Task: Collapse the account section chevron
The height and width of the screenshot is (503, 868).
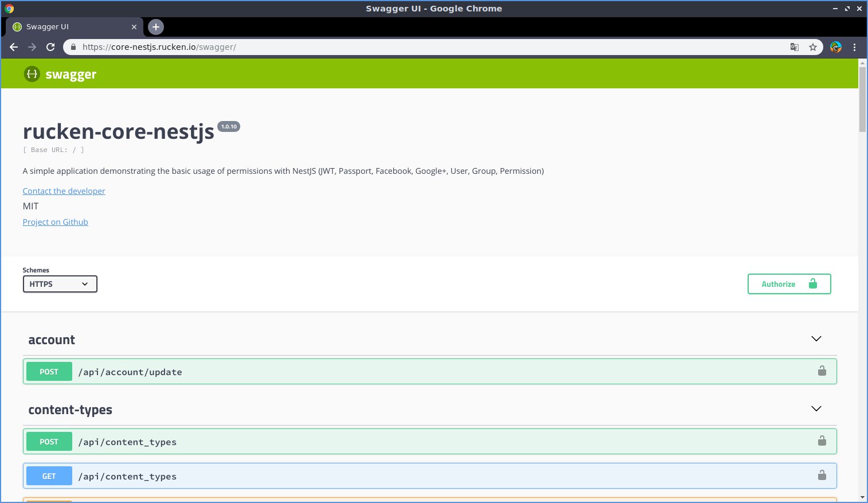Action: click(x=816, y=339)
